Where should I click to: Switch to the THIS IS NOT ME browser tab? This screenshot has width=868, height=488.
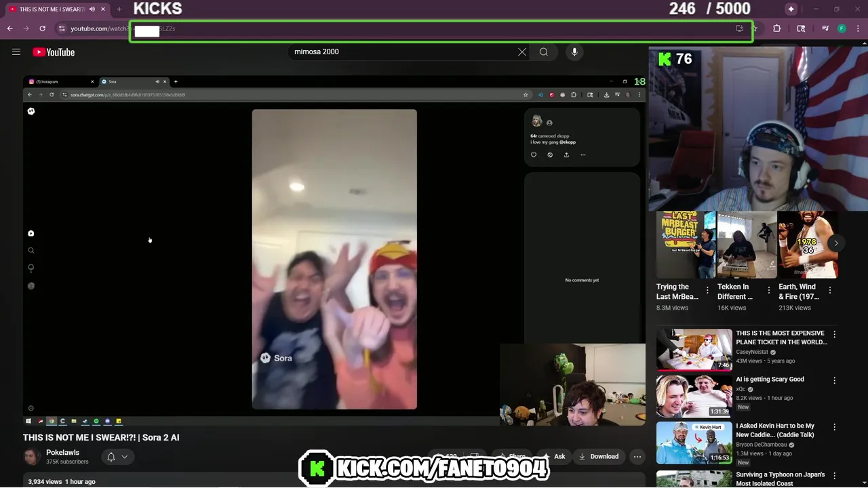pos(52,9)
